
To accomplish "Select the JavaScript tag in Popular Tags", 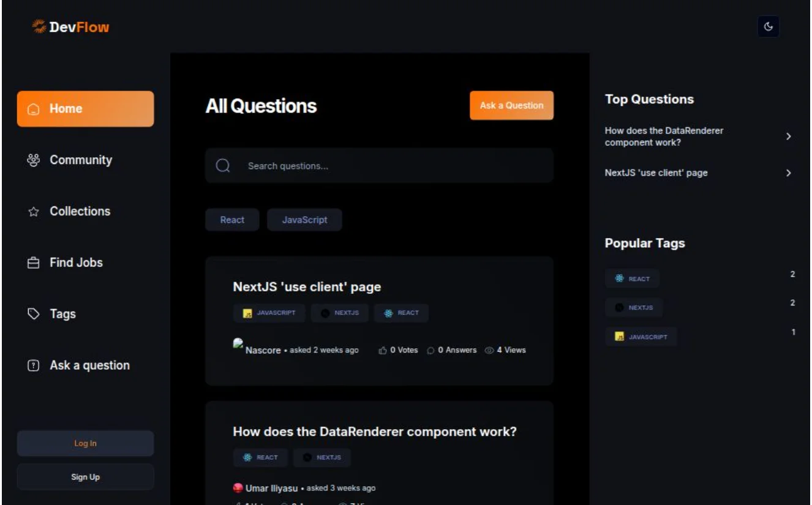I will [641, 337].
